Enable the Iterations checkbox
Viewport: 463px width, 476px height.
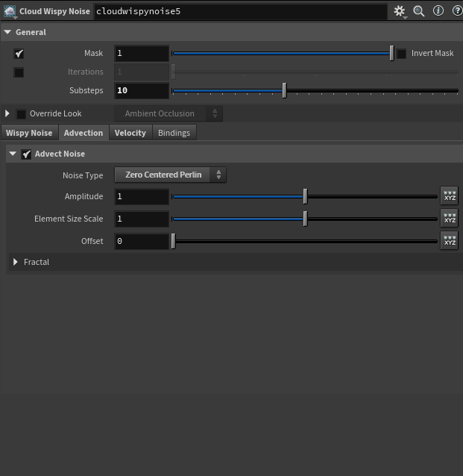coord(19,72)
